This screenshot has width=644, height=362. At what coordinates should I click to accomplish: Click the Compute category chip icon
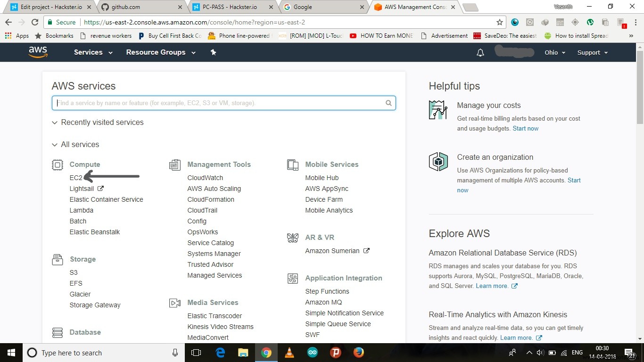click(58, 165)
